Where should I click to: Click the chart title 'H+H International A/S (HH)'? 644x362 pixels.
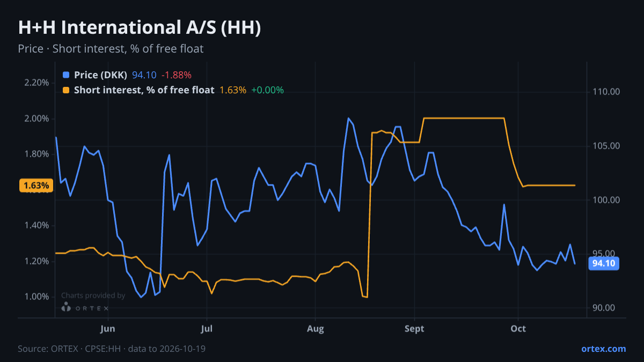[x=140, y=28]
